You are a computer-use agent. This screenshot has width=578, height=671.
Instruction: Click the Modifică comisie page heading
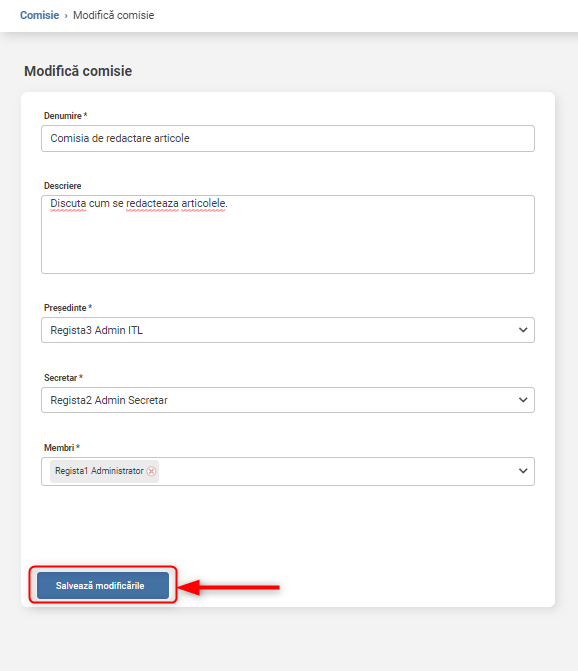point(78,71)
